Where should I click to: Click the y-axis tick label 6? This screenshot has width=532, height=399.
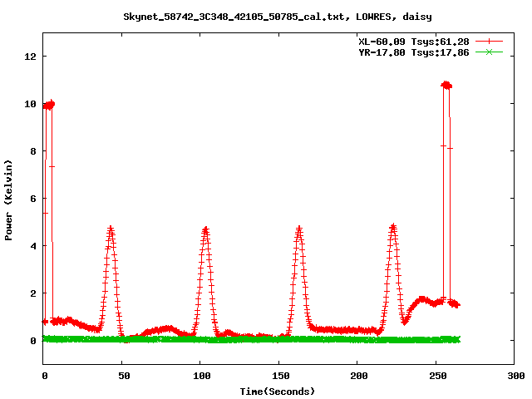tap(33, 199)
